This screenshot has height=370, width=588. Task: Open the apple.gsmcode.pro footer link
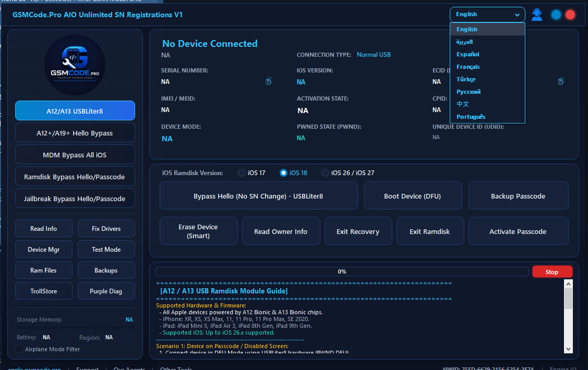(x=34, y=368)
